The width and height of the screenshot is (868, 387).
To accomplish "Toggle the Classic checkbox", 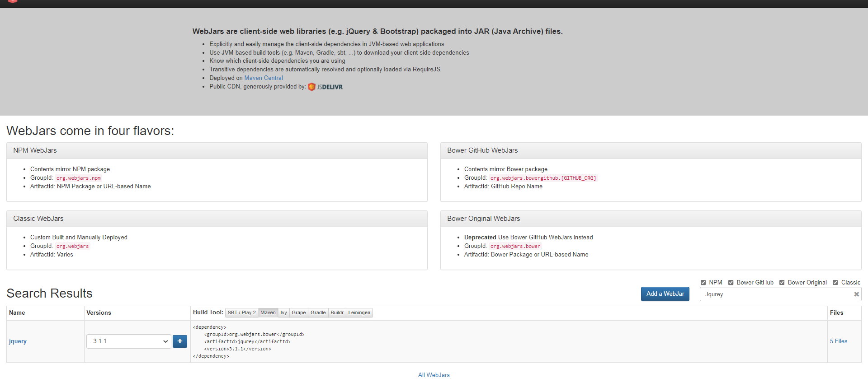I will click(835, 283).
